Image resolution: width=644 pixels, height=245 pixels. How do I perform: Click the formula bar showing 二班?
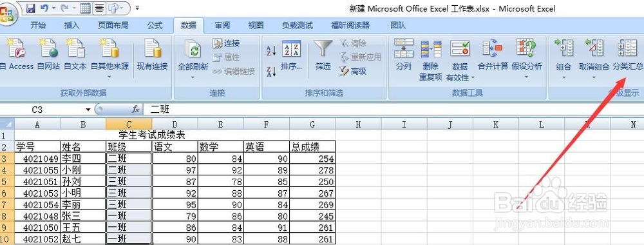pos(394,110)
